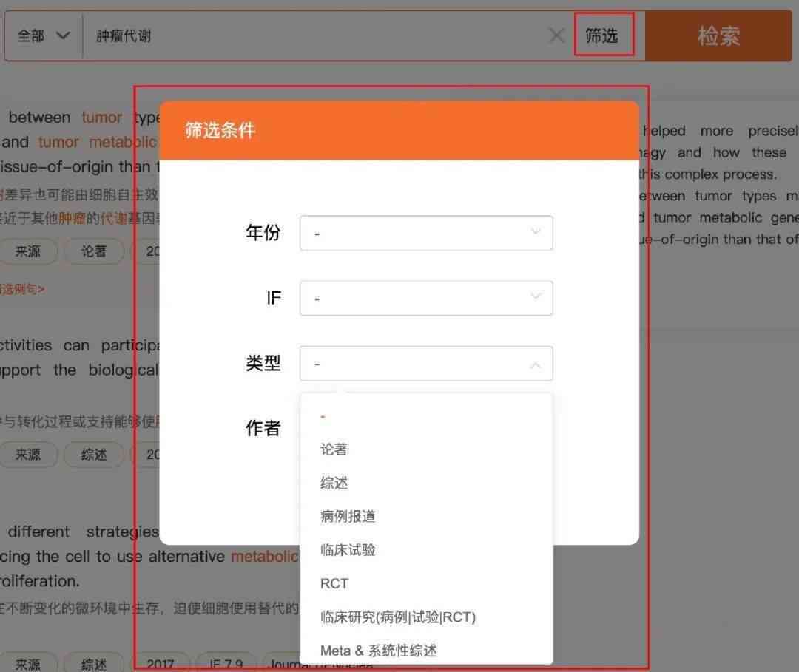Screen dimensions: 799x672
Task: Pick the RCT option
Action: [x=426, y=583]
